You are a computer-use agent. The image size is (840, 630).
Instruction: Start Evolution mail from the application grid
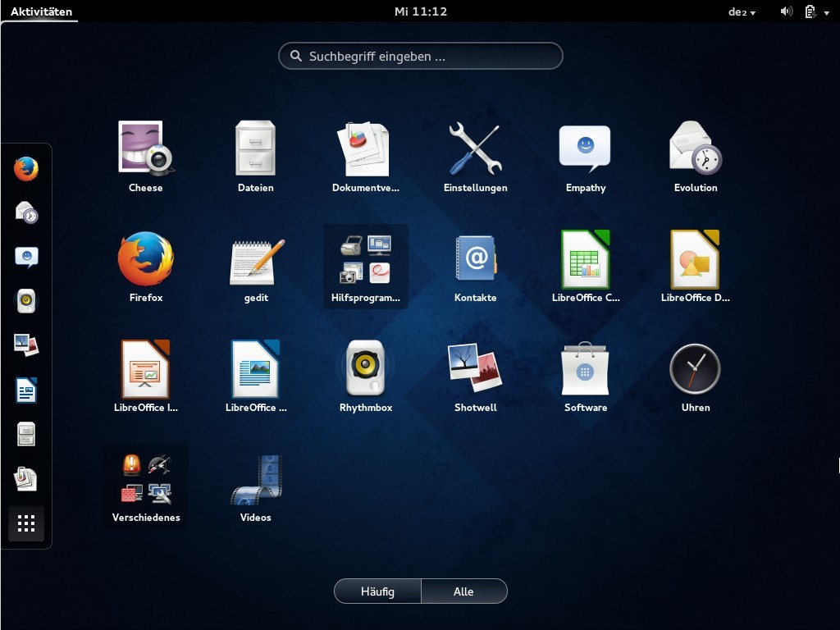696,157
